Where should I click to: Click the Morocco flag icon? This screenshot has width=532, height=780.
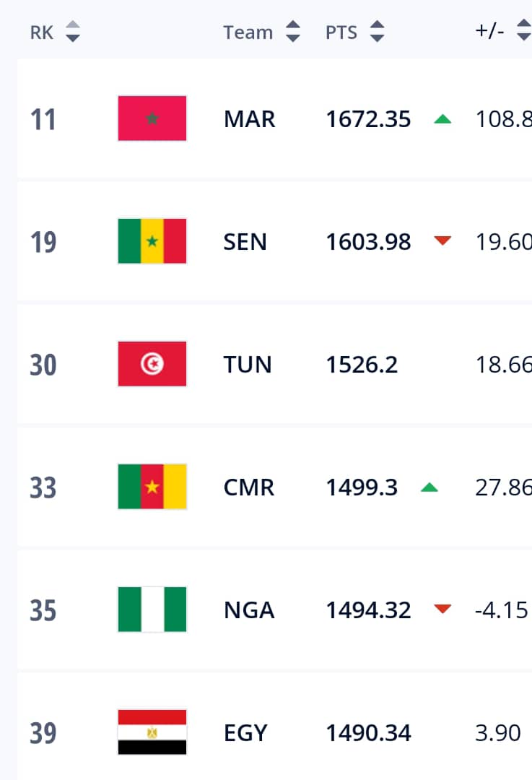pyautogui.click(x=152, y=118)
